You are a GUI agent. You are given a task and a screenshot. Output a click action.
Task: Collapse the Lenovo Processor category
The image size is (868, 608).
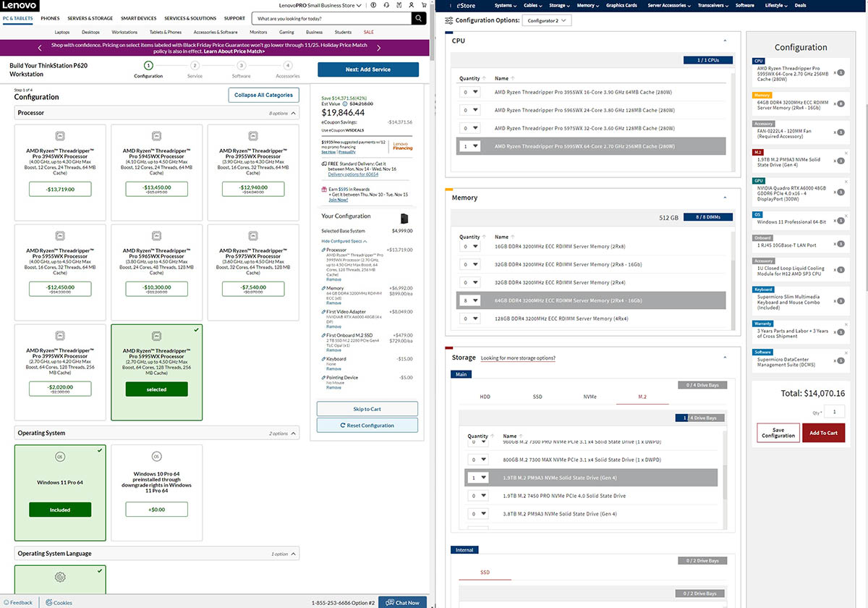294,113
